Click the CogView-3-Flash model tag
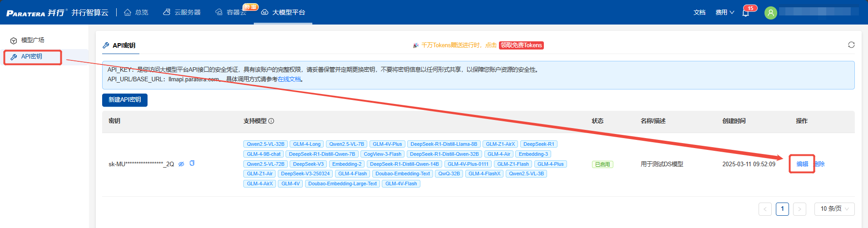 pos(383,154)
